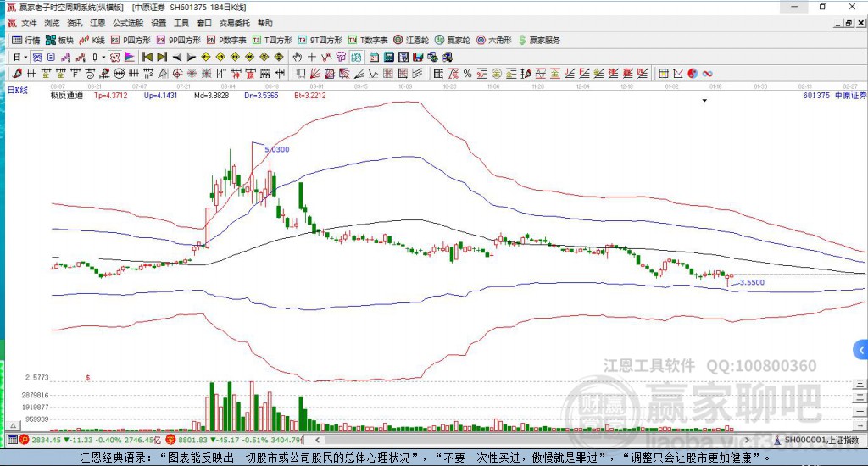Jump to last bar icon
The image size is (868, 466).
click(162, 57)
